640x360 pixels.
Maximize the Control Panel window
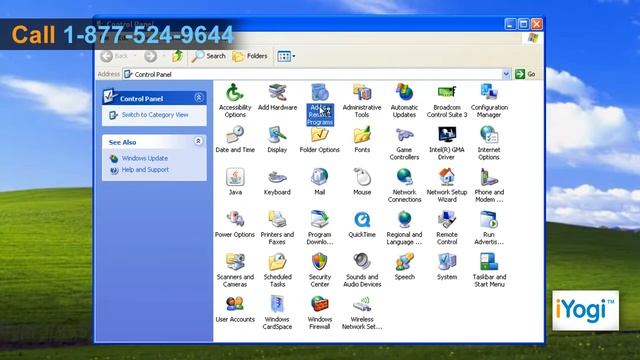pos(524,24)
